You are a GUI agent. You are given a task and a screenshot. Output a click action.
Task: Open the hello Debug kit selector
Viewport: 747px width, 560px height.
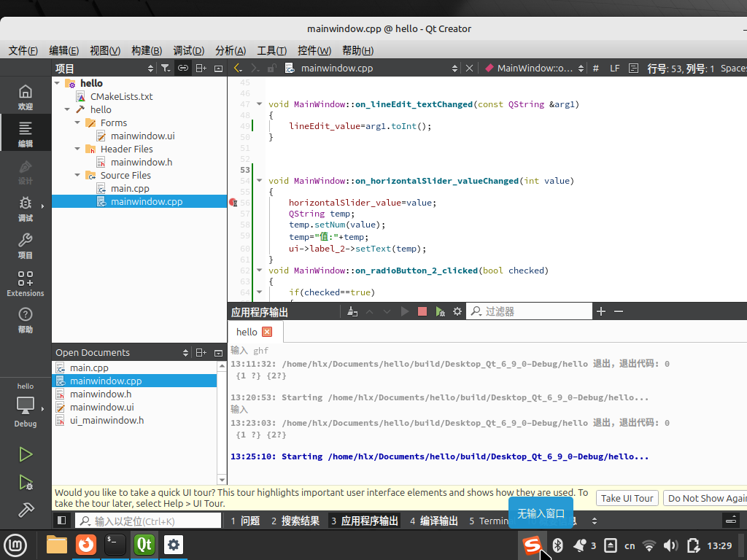26,405
